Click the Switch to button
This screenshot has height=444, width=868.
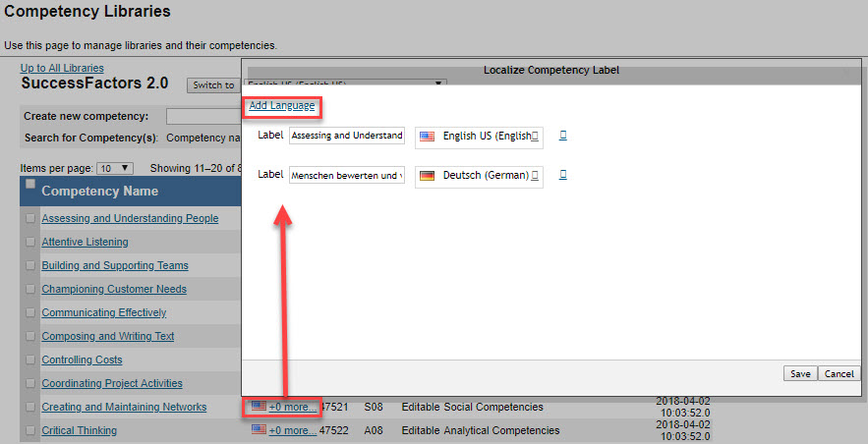pyautogui.click(x=213, y=85)
